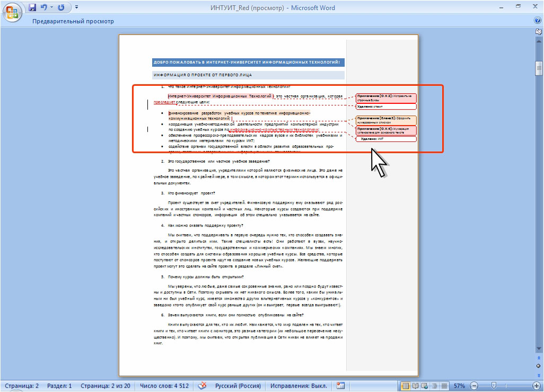Click the vertical scrollbar up arrow
The height and width of the screenshot is (392, 544).
tap(539, 41)
